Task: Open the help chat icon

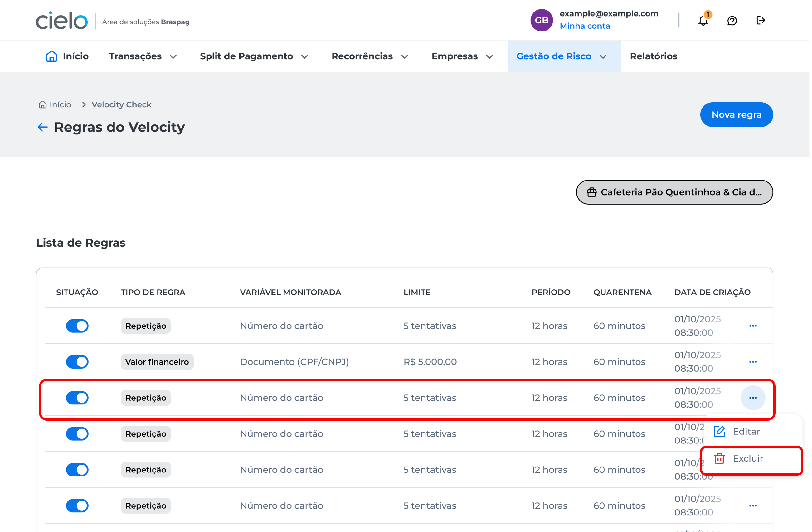Action: [x=732, y=21]
